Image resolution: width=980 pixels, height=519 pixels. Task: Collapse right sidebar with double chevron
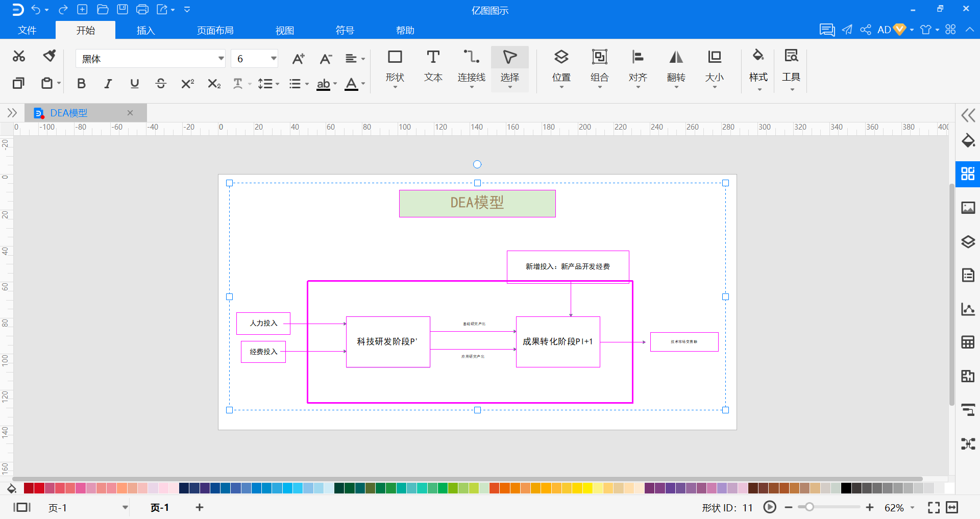tap(968, 115)
